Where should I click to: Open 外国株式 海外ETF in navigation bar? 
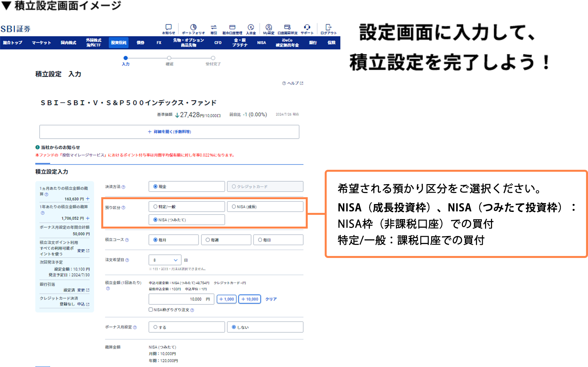click(x=93, y=42)
